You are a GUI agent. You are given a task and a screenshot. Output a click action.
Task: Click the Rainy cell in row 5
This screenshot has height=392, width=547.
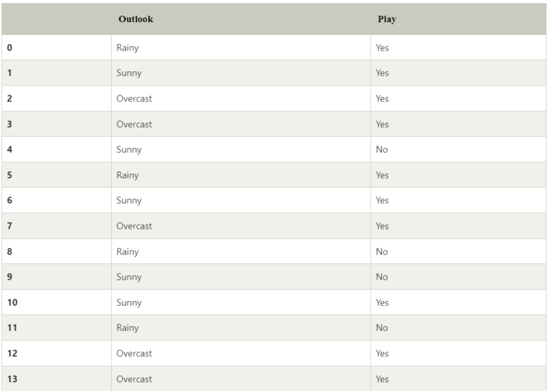127,175
